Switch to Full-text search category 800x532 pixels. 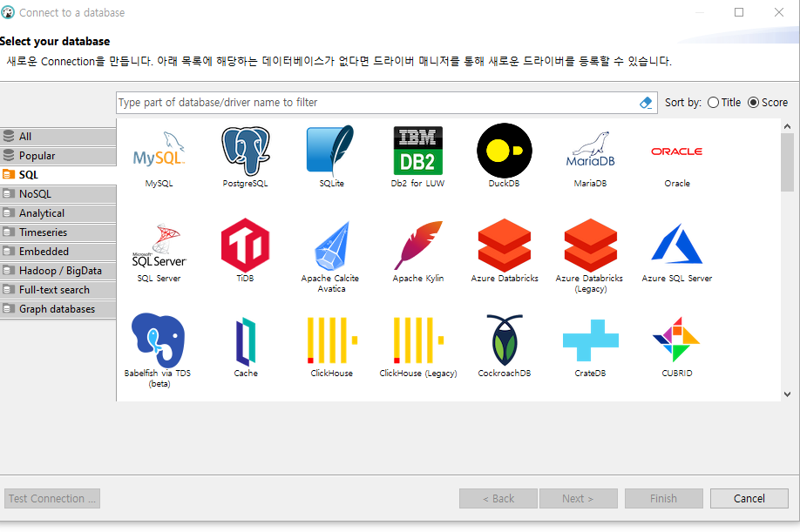click(58, 290)
